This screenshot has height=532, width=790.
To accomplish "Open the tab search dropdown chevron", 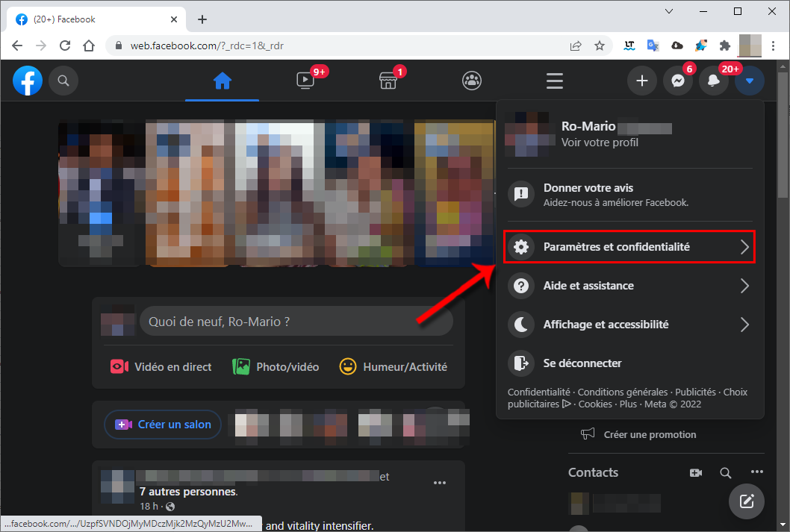I will (669, 11).
